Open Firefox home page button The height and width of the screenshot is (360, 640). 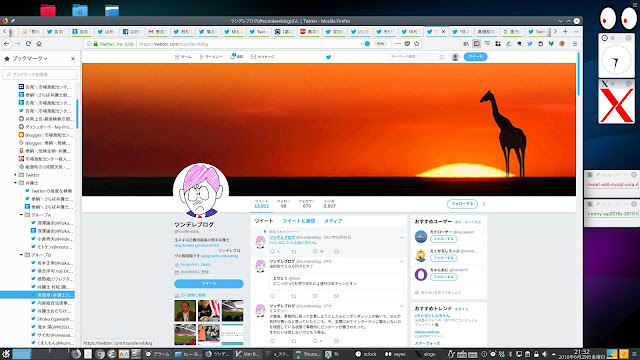coord(39,44)
